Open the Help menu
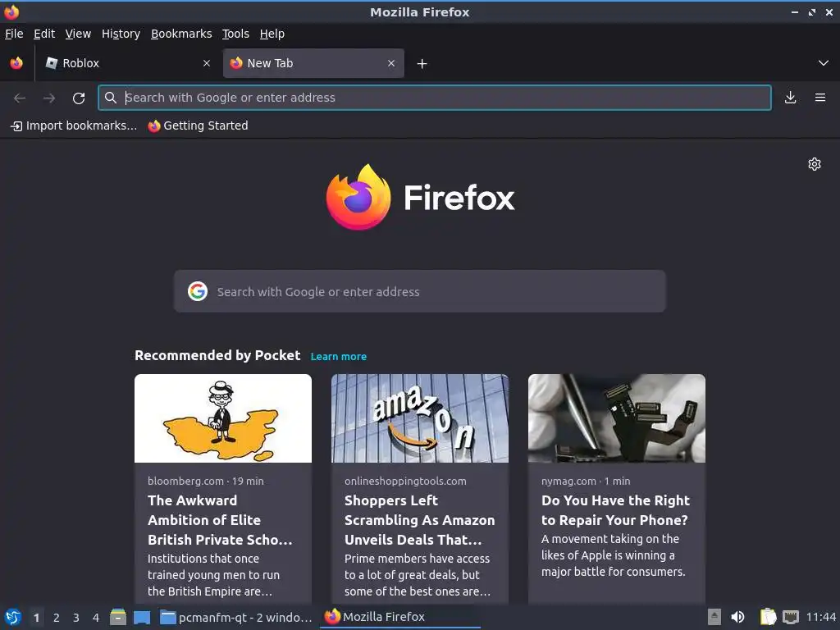 [272, 34]
